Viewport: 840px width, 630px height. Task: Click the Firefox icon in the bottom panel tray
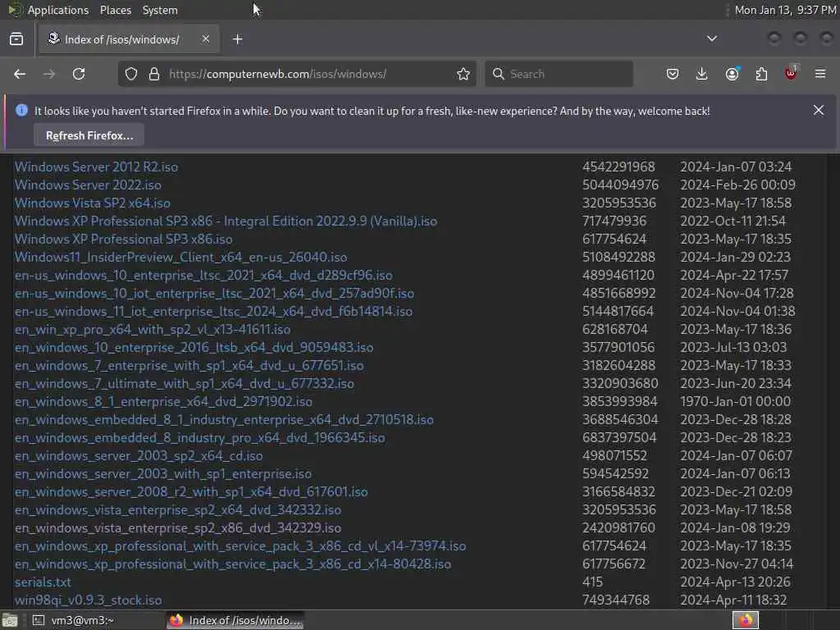point(745,620)
